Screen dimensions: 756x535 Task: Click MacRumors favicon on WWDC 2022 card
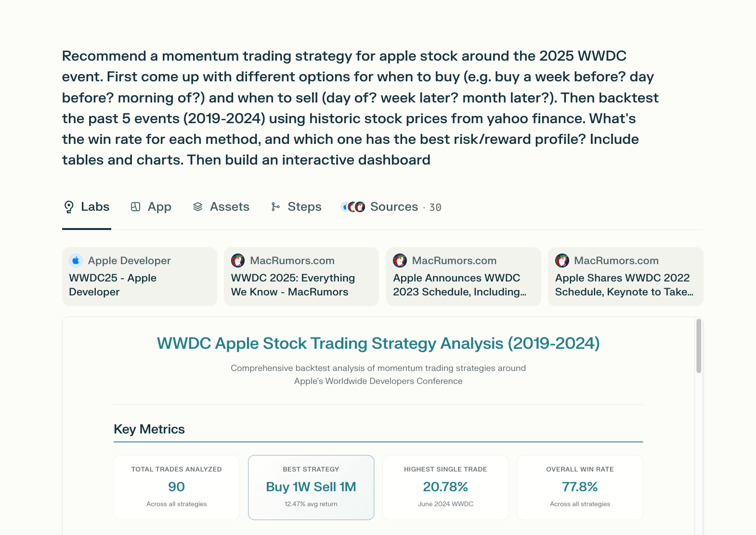click(x=562, y=261)
